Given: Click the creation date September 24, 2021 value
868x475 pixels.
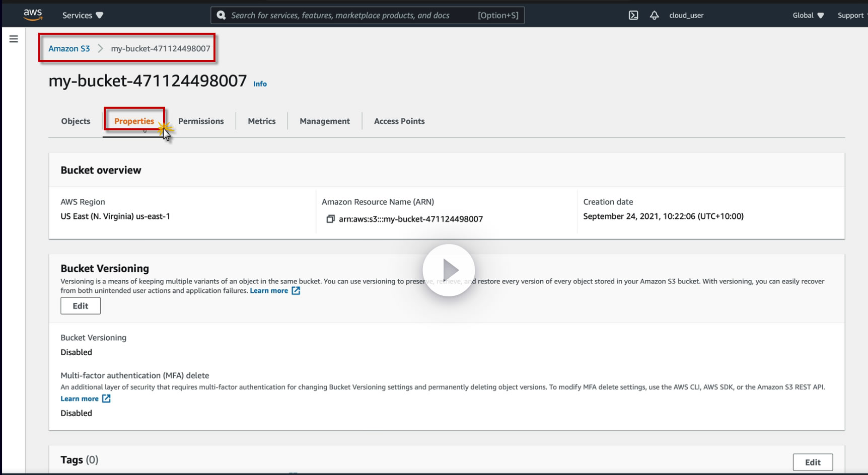Looking at the screenshot, I should click(x=663, y=216).
